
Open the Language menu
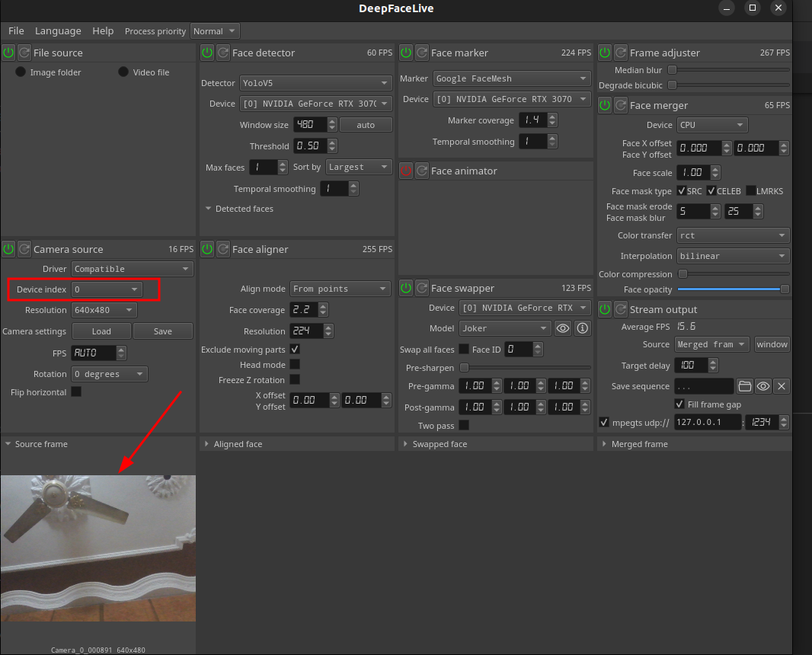tap(58, 31)
